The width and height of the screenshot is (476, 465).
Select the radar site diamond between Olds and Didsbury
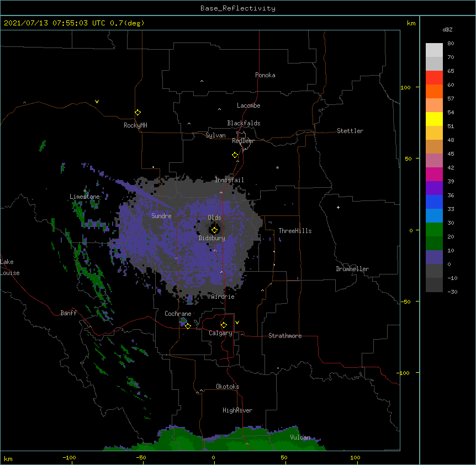click(214, 230)
